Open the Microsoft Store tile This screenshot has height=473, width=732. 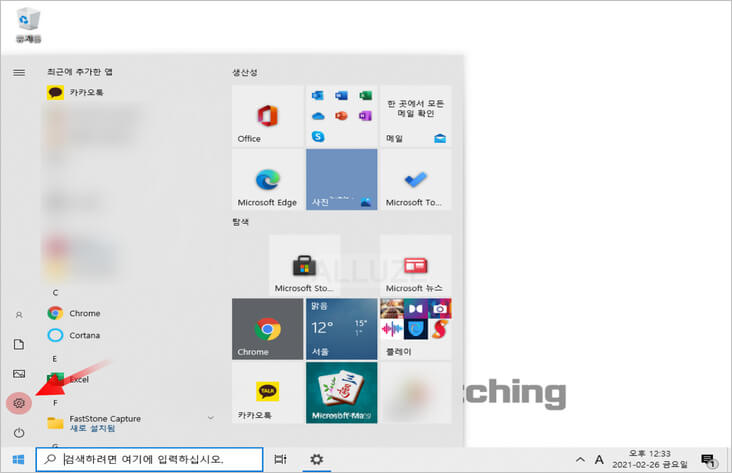tap(304, 265)
